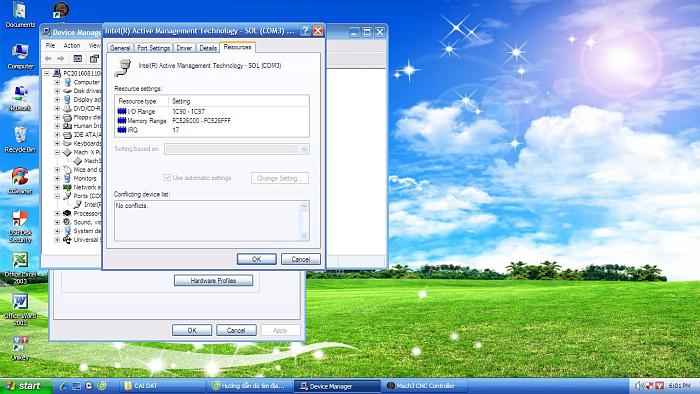Click the Resource type column header

[x=142, y=101]
